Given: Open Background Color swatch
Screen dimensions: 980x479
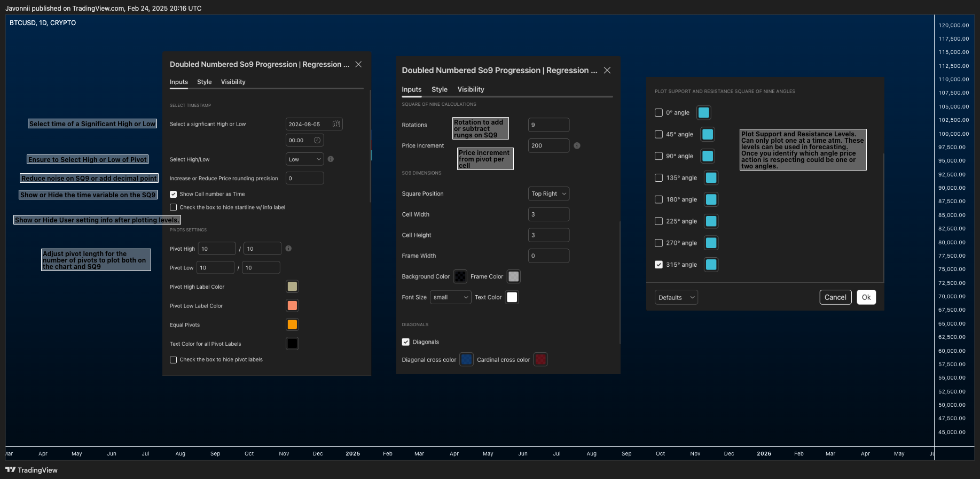Looking at the screenshot, I should [460, 276].
